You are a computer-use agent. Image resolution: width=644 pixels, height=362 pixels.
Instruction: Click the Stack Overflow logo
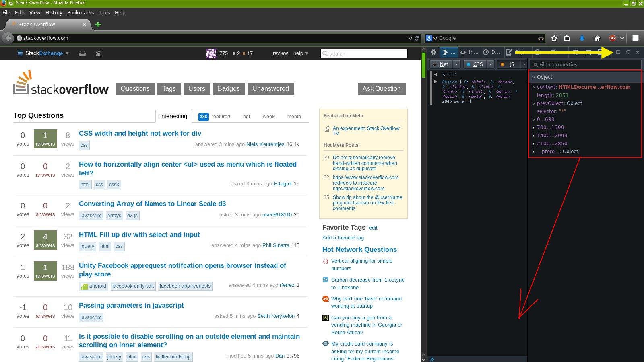tap(61, 83)
